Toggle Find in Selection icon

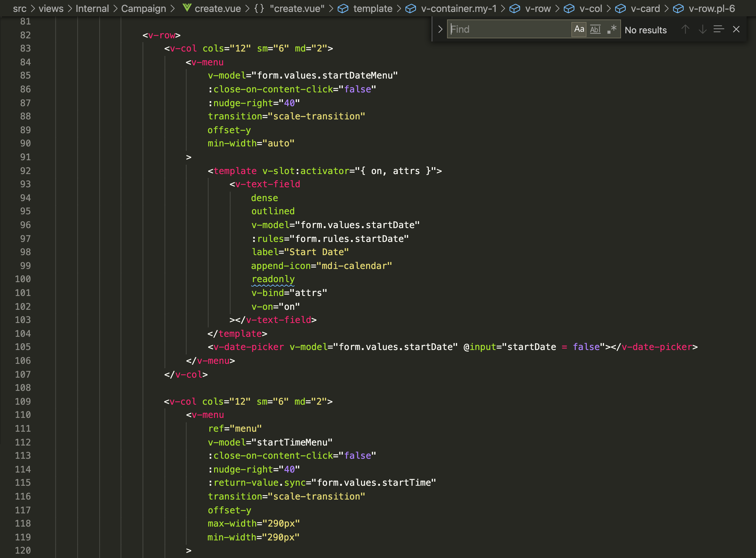(719, 30)
